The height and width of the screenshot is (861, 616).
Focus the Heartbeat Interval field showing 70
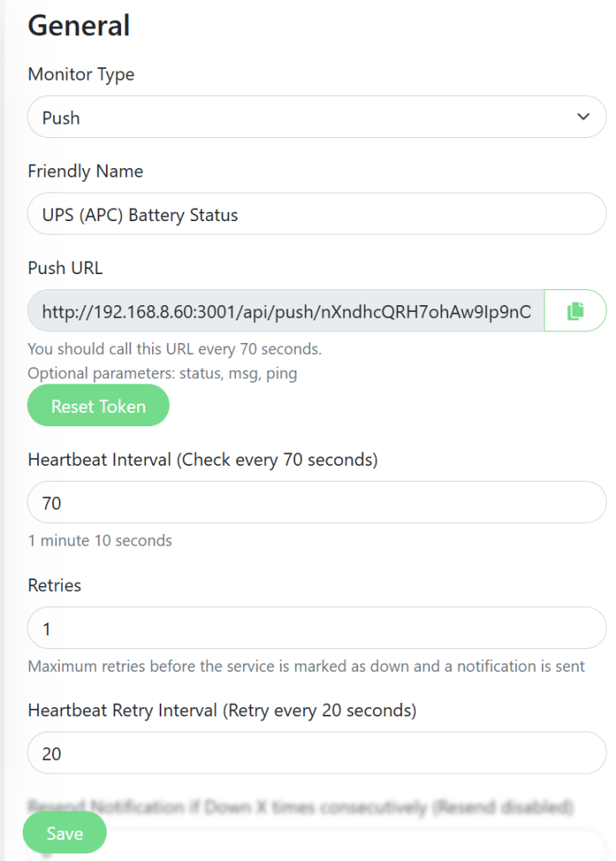[316, 502]
